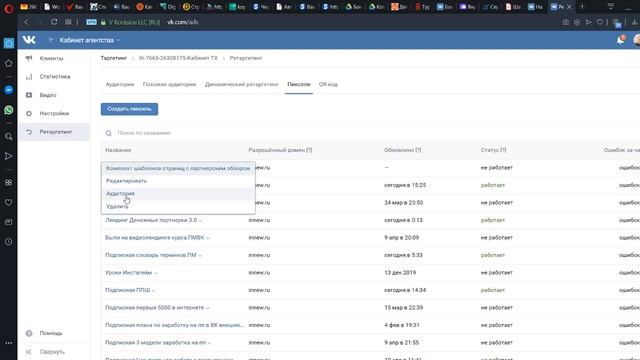Click the Разрешённый домен column header

pos(280,150)
